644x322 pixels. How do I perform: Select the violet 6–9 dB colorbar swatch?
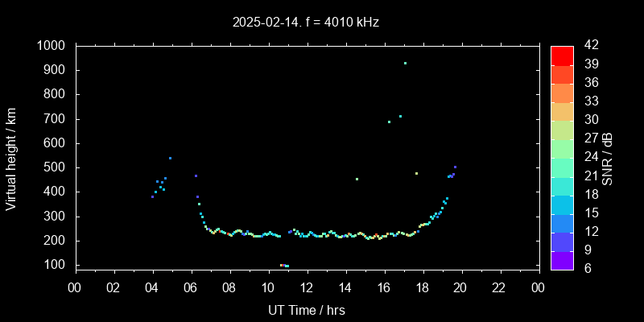562,259
